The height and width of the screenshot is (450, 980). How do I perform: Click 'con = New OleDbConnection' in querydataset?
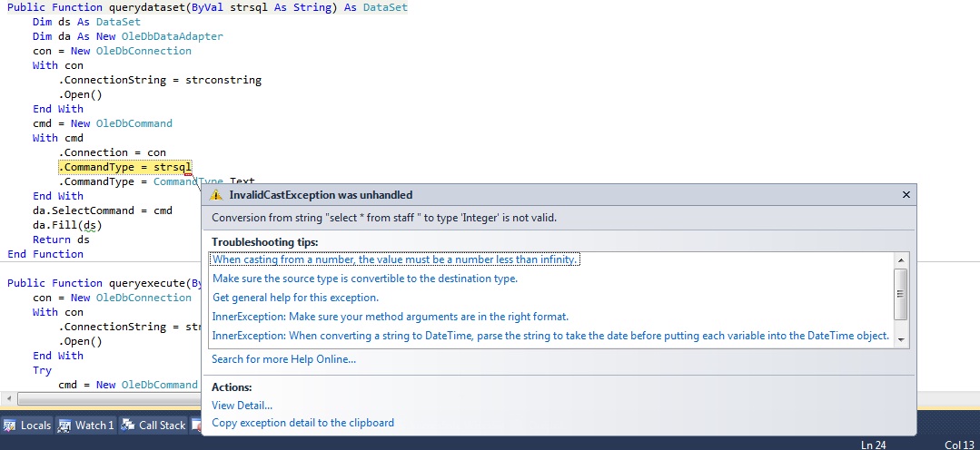[x=112, y=51]
